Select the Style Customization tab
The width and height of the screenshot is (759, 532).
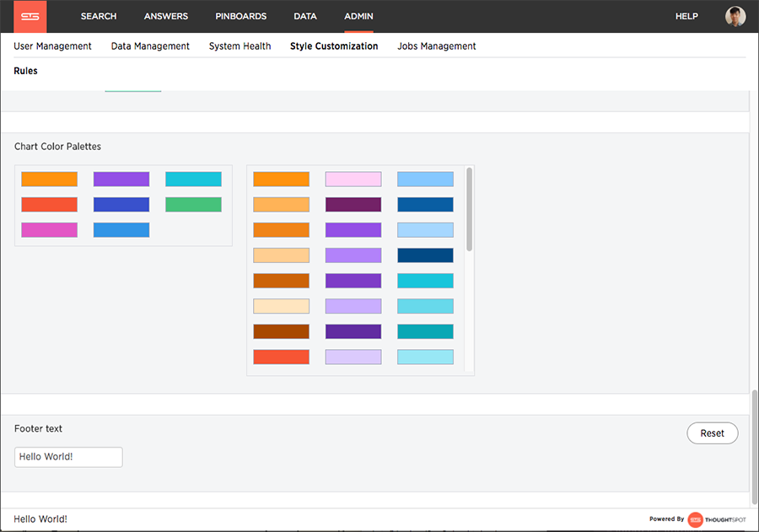coord(334,46)
